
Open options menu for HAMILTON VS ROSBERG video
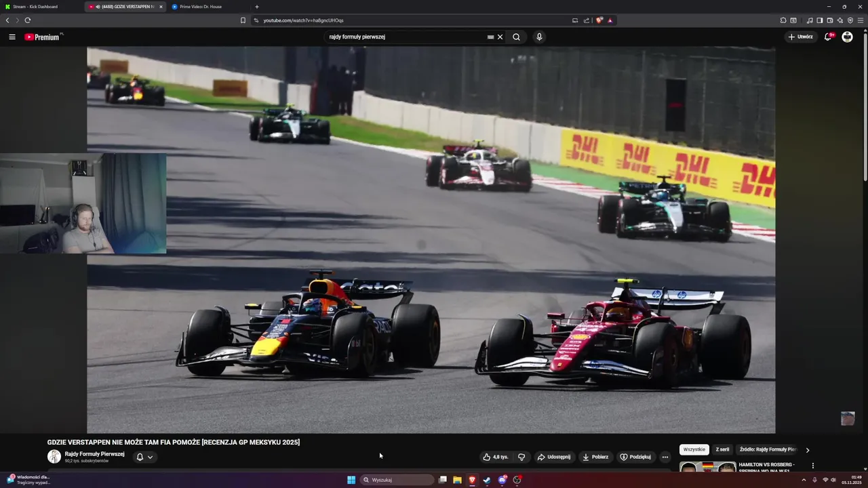pos(812,466)
